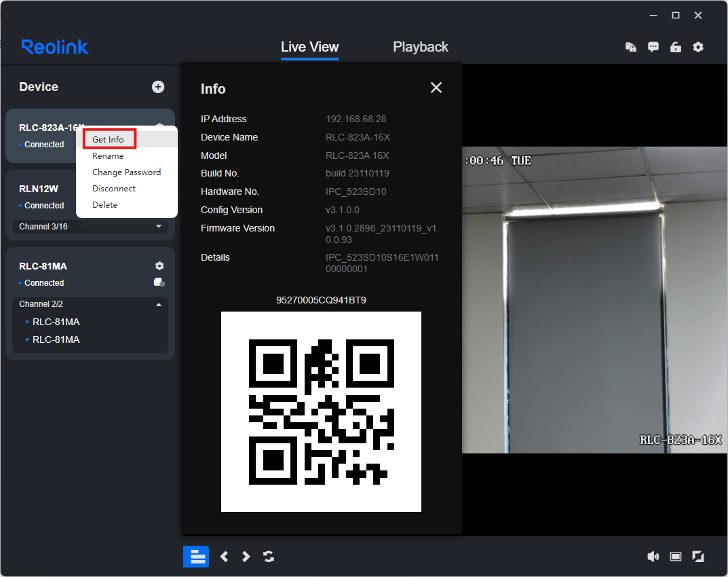Open the message chat bubble icon
The image size is (728, 577).
653,47
